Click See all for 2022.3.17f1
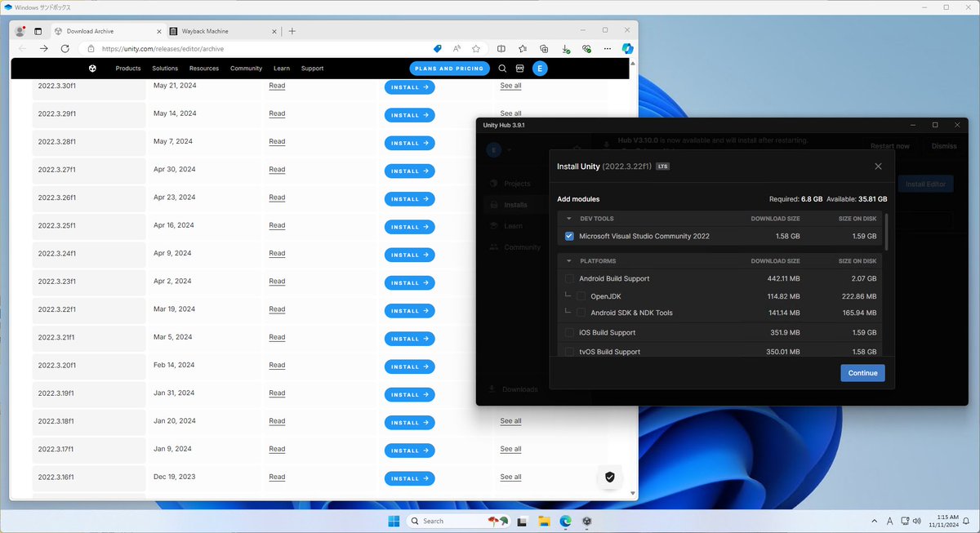This screenshot has width=980, height=533. point(510,449)
